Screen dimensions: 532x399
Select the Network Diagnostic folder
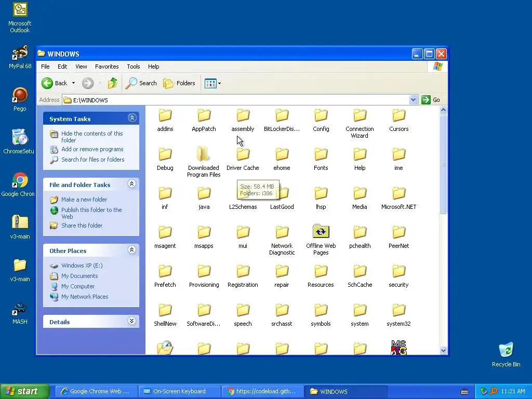[282, 241]
